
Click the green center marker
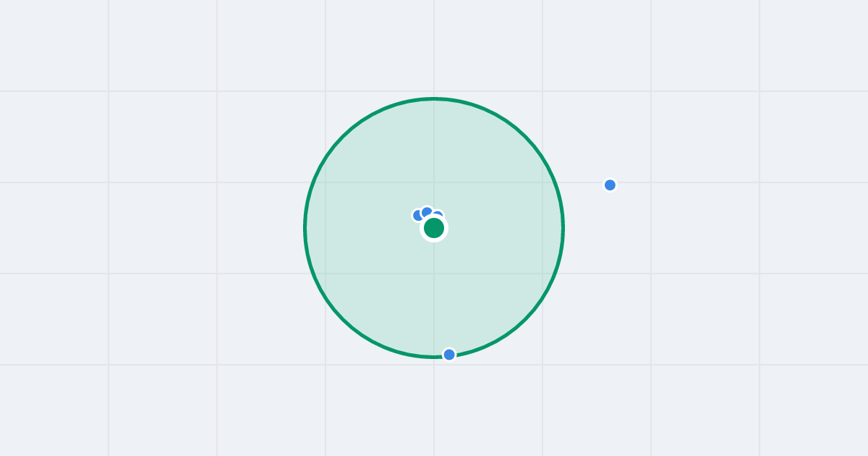point(434,228)
